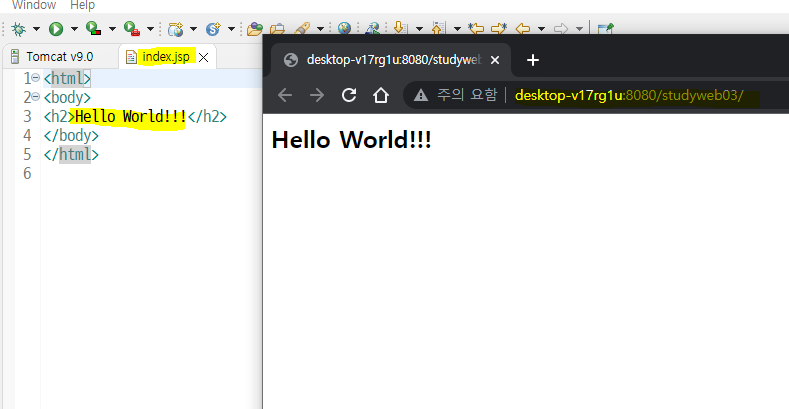The height and width of the screenshot is (409, 789).
Task: Click the Open Web Browser globe icon
Action: coord(344,28)
